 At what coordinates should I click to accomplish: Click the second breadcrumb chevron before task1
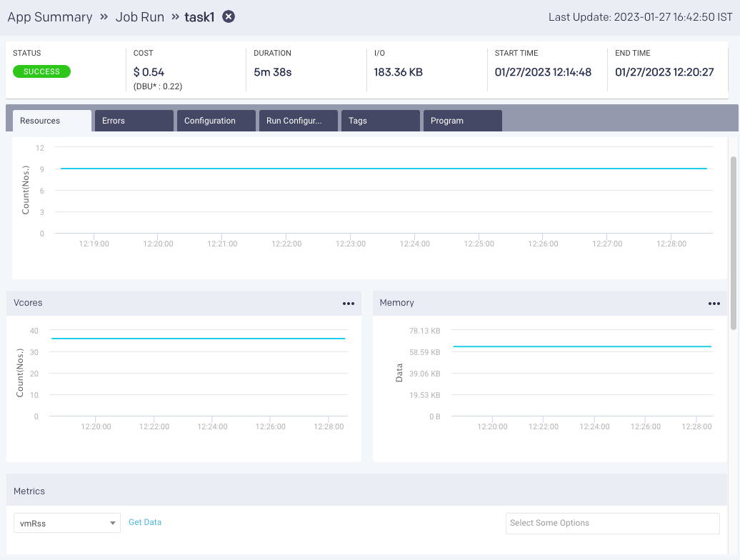click(x=175, y=17)
